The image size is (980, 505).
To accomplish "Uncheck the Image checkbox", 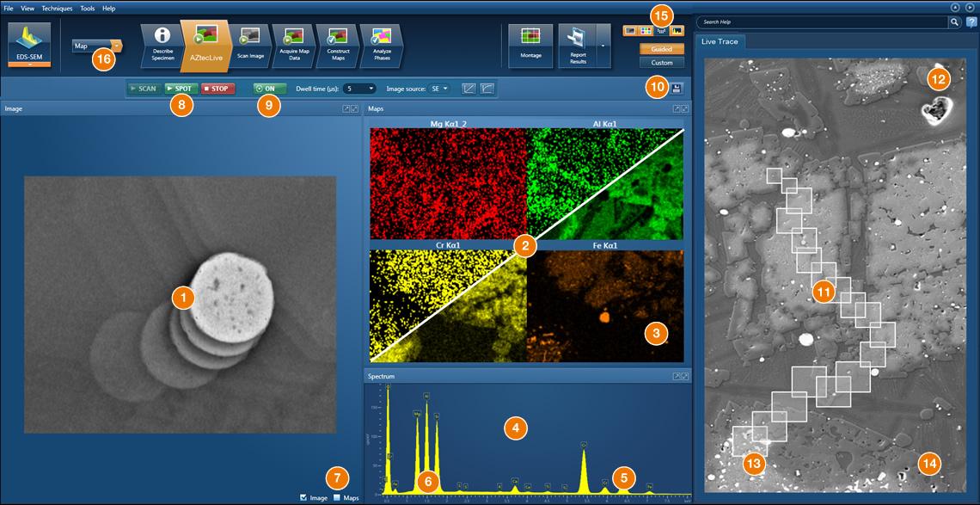I will pos(303,497).
